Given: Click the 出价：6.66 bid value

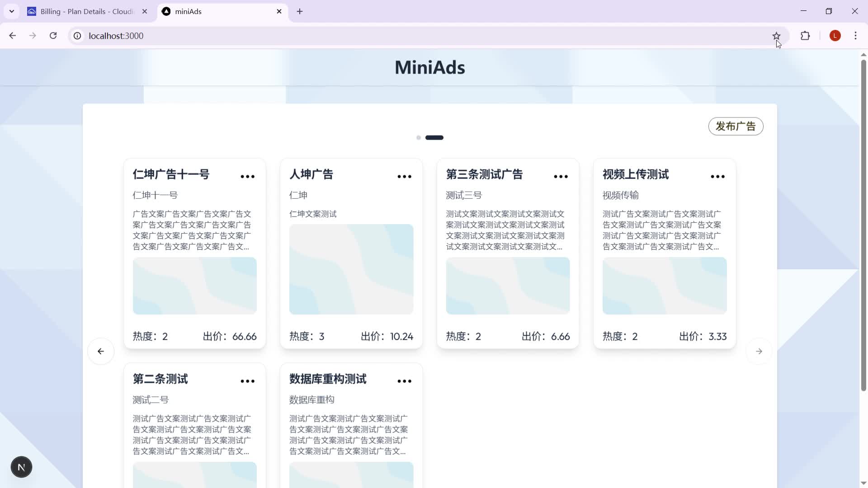Looking at the screenshot, I should point(546,337).
